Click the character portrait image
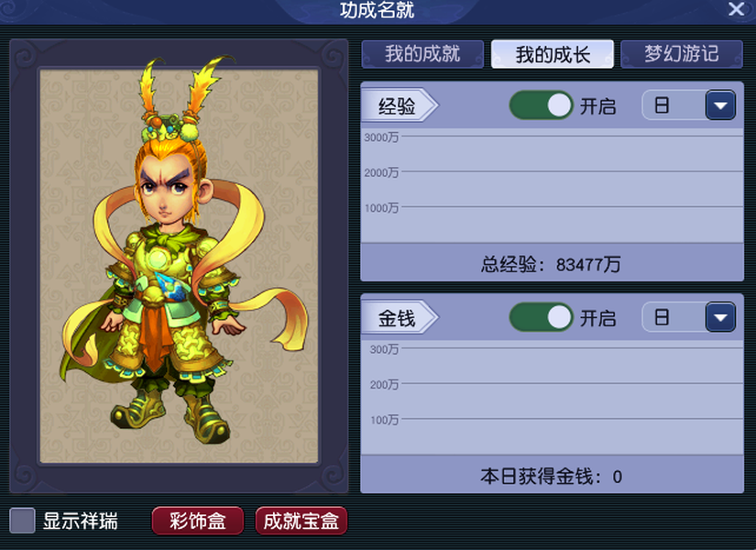 click(x=179, y=266)
